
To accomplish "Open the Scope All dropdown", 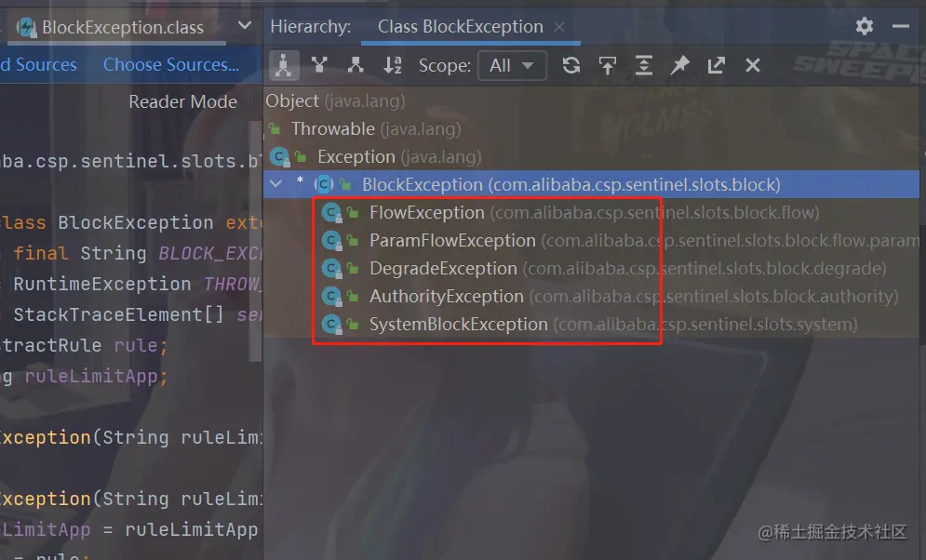I will (512, 65).
